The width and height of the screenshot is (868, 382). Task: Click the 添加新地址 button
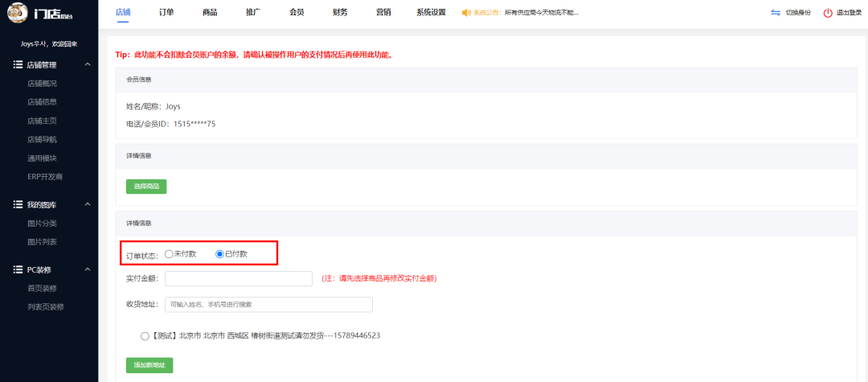click(x=149, y=365)
